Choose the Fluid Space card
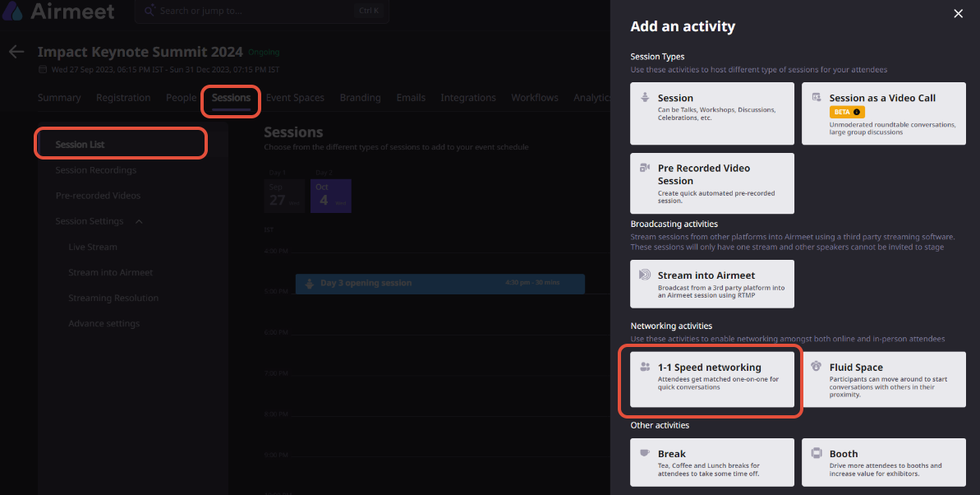 (884, 379)
